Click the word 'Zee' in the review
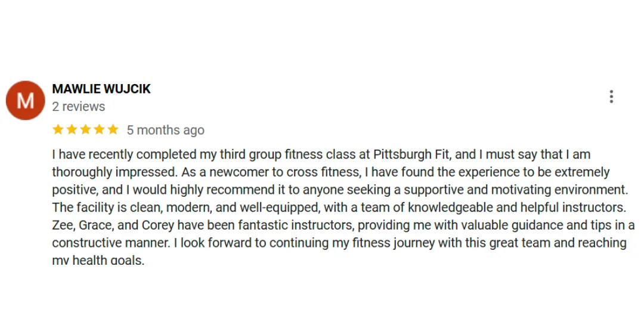644x322 pixels. [x=62, y=225]
